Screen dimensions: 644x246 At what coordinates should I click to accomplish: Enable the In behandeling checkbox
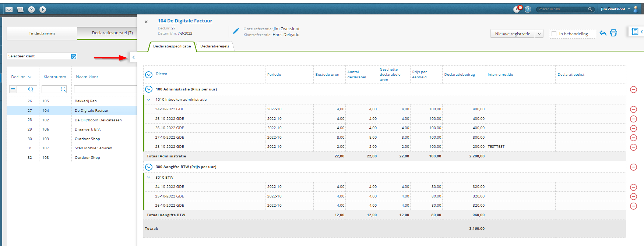[554, 34]
